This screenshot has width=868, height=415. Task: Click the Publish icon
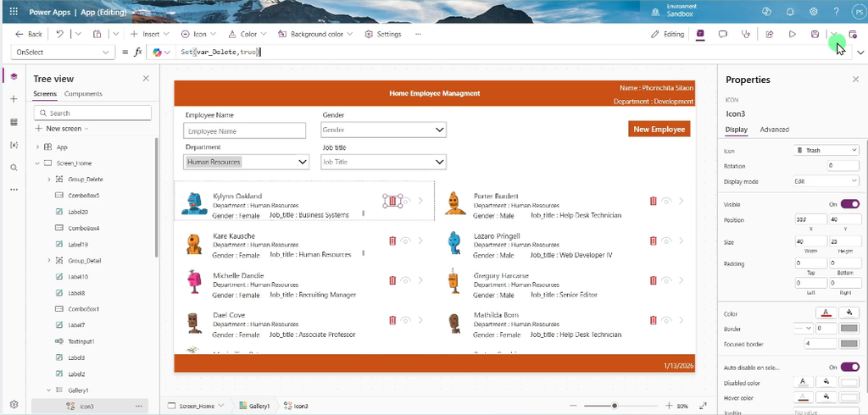click(x=853, y=35)
